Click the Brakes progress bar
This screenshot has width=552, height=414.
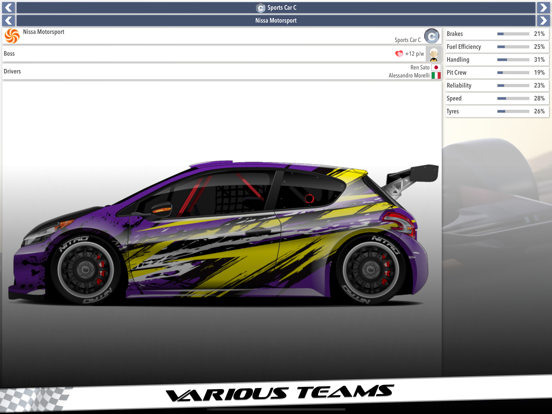(x=513, y=34)
